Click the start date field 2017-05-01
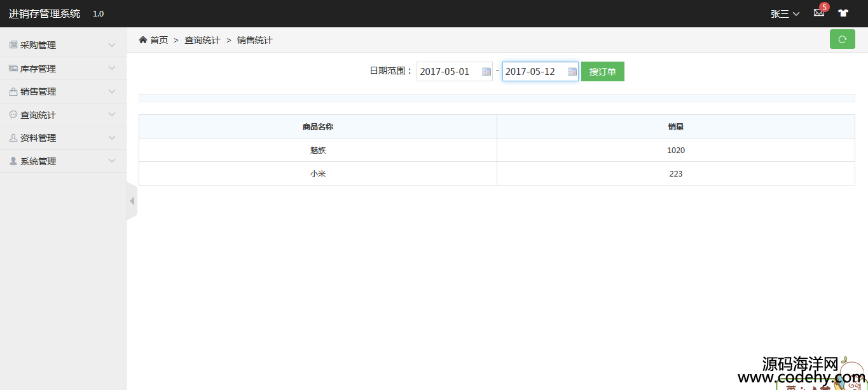Screen dimensions: 868x390 coord(448,72)
